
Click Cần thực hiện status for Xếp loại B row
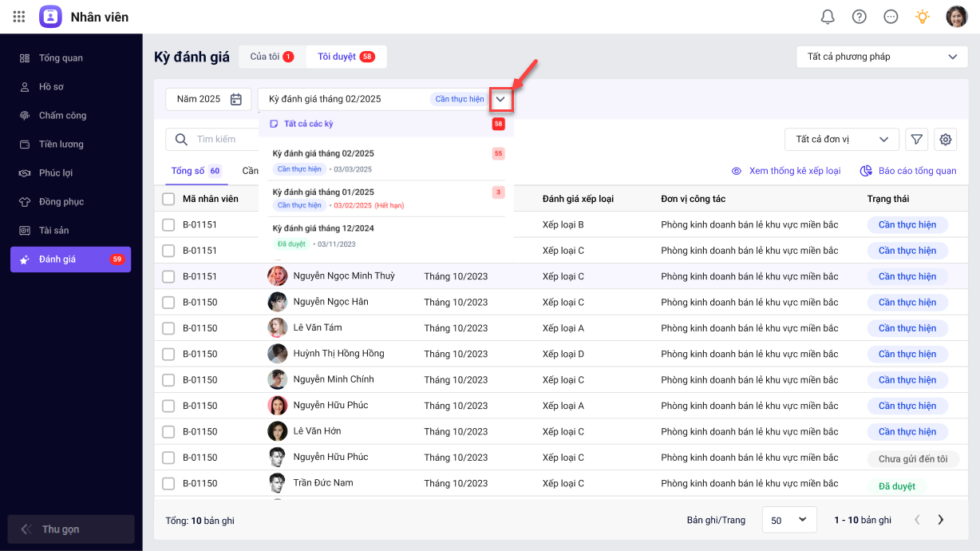point(907,225)
